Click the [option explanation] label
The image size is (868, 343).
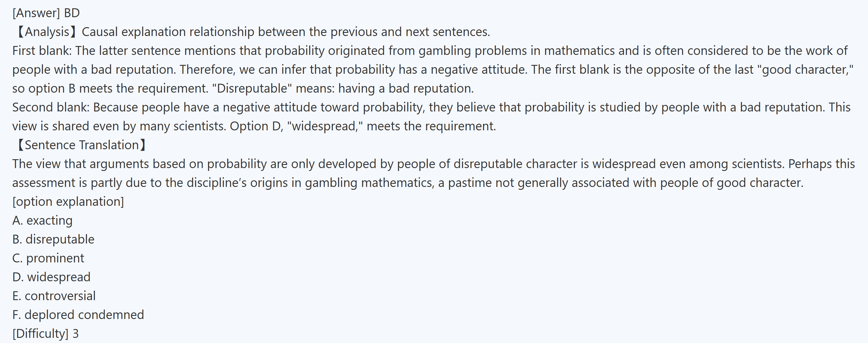click(x=68, y=202)
